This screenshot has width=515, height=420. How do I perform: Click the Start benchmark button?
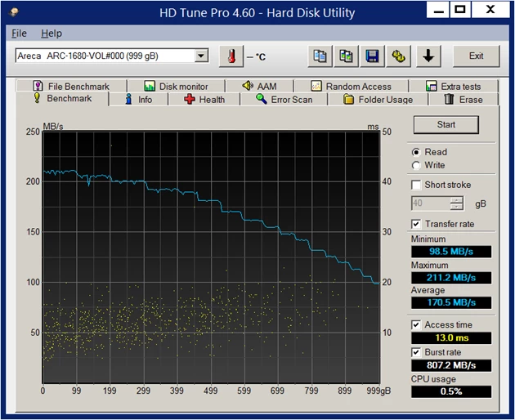point(446,125)
